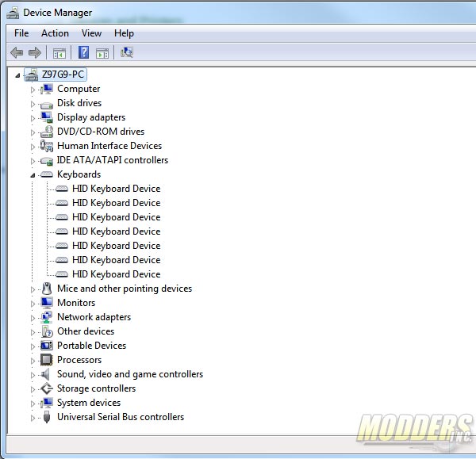
Task: Open the View menu
Action: (x=91, y=33)
